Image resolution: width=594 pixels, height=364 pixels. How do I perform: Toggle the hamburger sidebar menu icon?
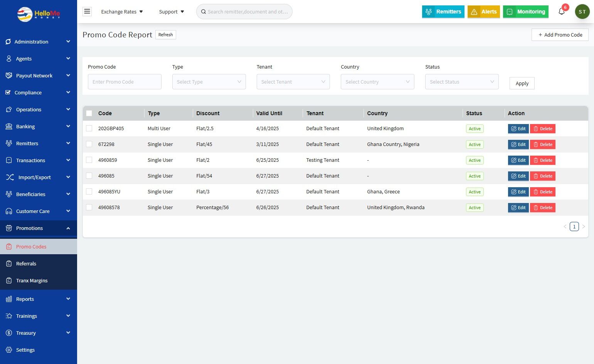point(87,12)
